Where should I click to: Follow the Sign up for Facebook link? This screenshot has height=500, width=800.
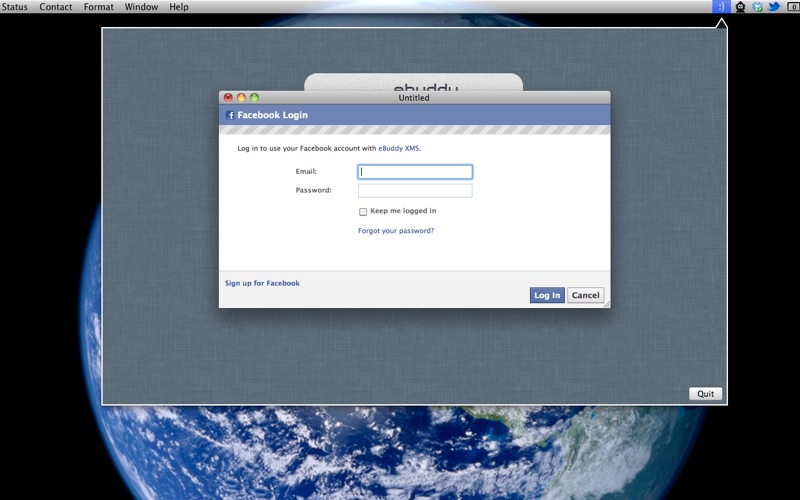pyautogui.click(x=262, y=283)
